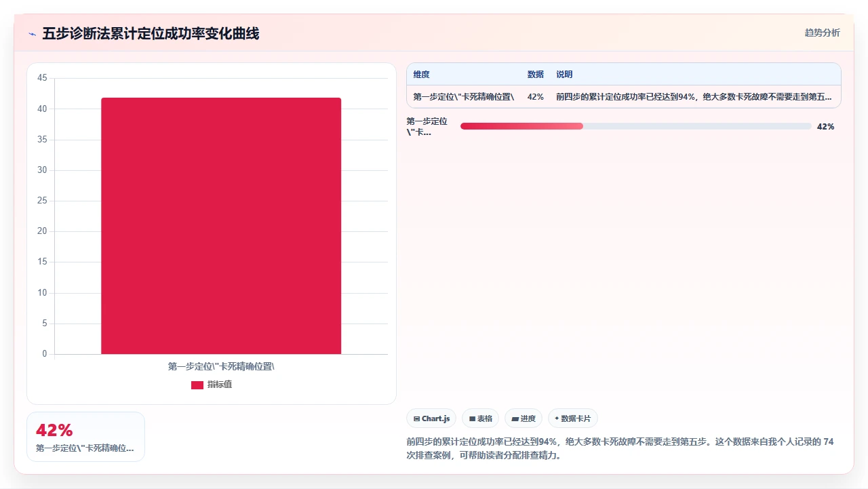Click the truncated description cell in table
Viewport: 868px width, 489px height.
694,97
